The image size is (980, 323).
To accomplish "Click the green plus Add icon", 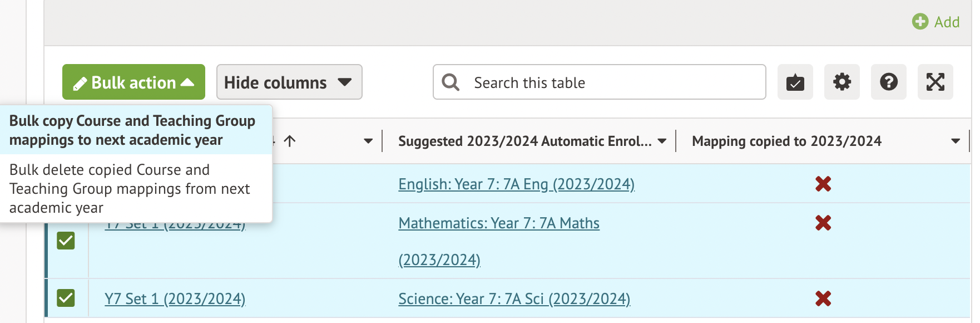I will coord(920,22).
